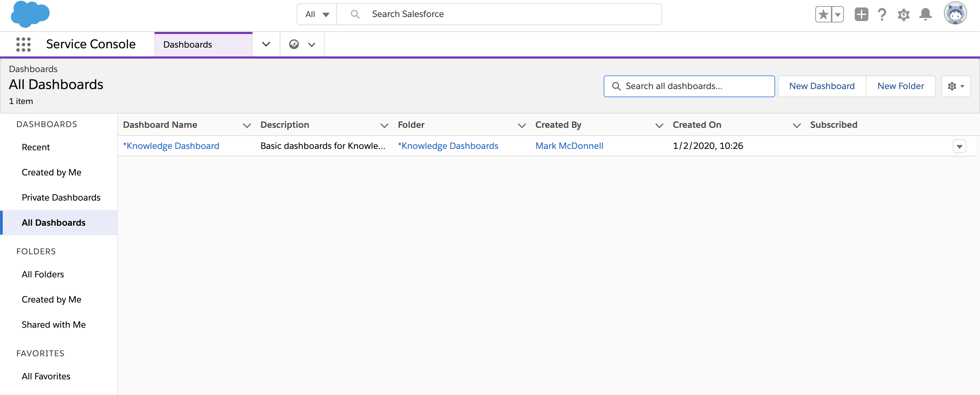The image size is (980, 395).
Task: Click the Help question mark icon
Action: click(882, 14)
